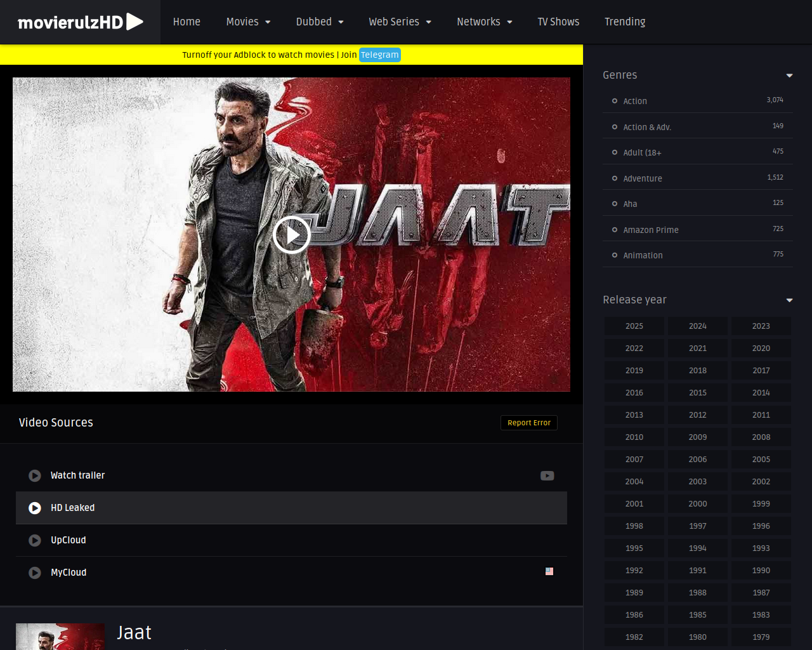812x650 pixels.
Task: Join the Telegram link
Action: coord(379,55)
